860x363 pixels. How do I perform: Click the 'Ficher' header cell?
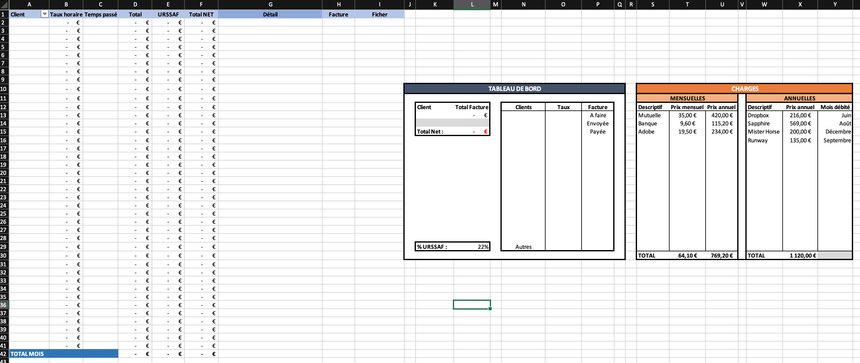[x=380, y=15]
